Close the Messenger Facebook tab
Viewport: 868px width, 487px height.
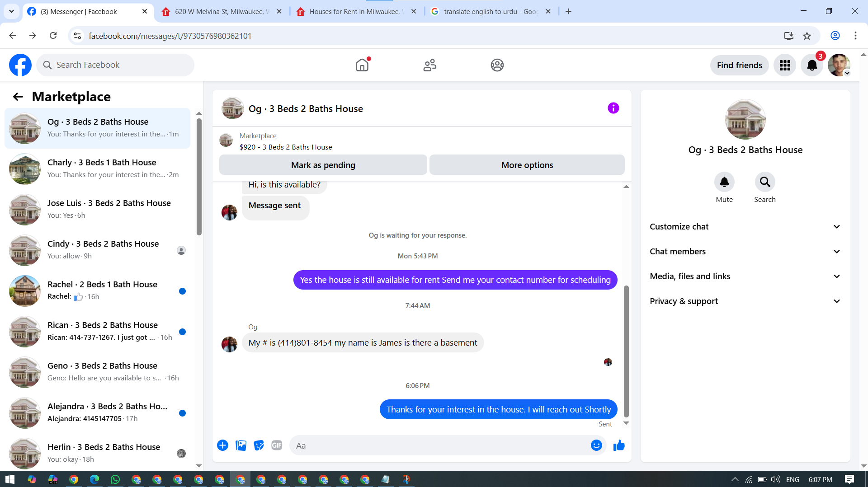(x=145, y=12)
